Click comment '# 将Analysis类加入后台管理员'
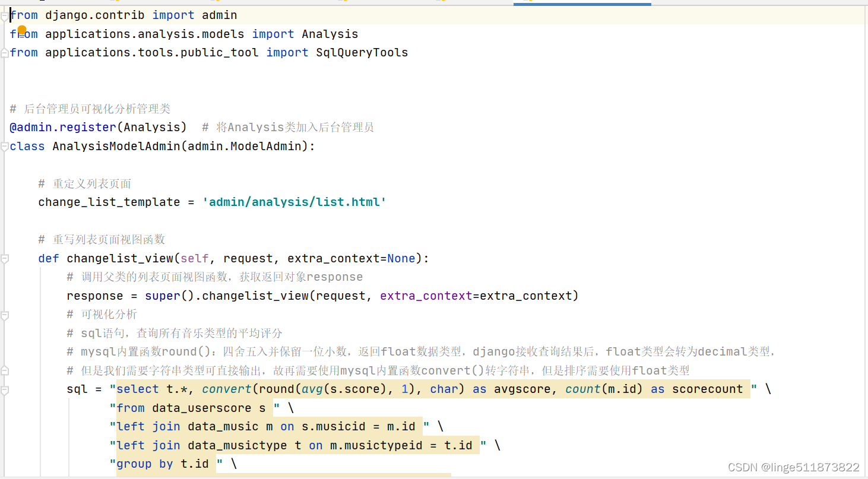 coord(288,127)
